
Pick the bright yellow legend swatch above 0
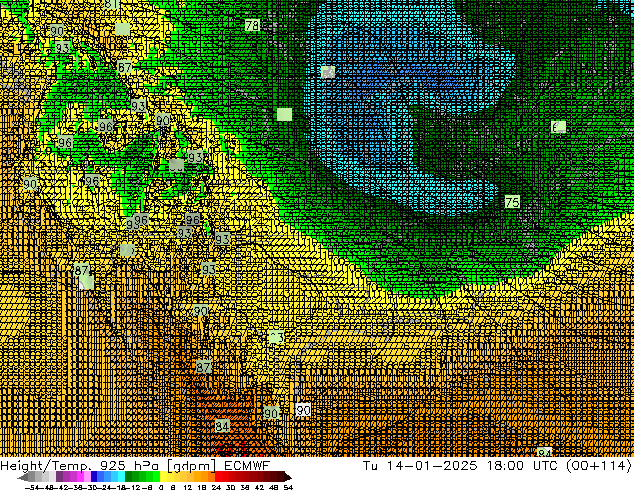click(x=163, y=476)
